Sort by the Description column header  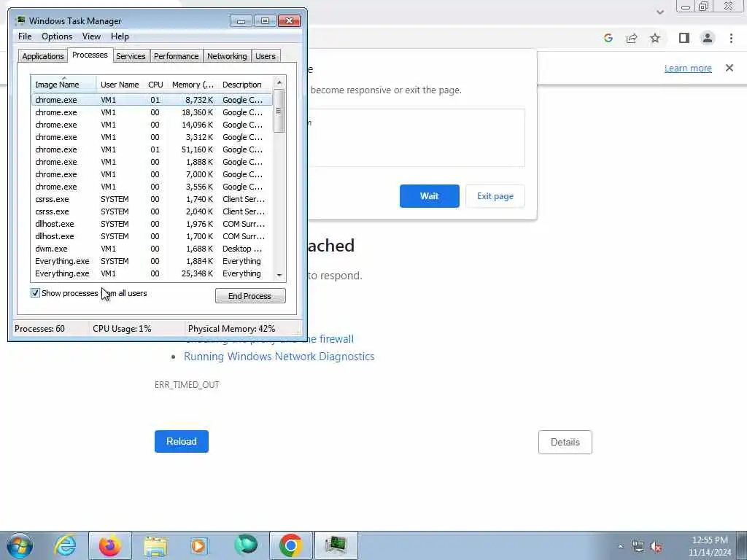pos(245,84)
